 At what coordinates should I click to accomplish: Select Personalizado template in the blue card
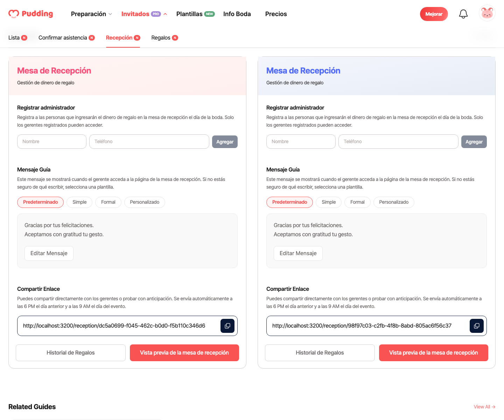(x=394, y=202)
